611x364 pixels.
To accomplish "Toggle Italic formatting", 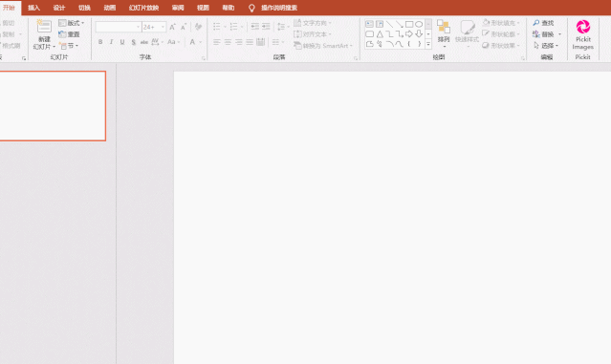I will 112,42.
